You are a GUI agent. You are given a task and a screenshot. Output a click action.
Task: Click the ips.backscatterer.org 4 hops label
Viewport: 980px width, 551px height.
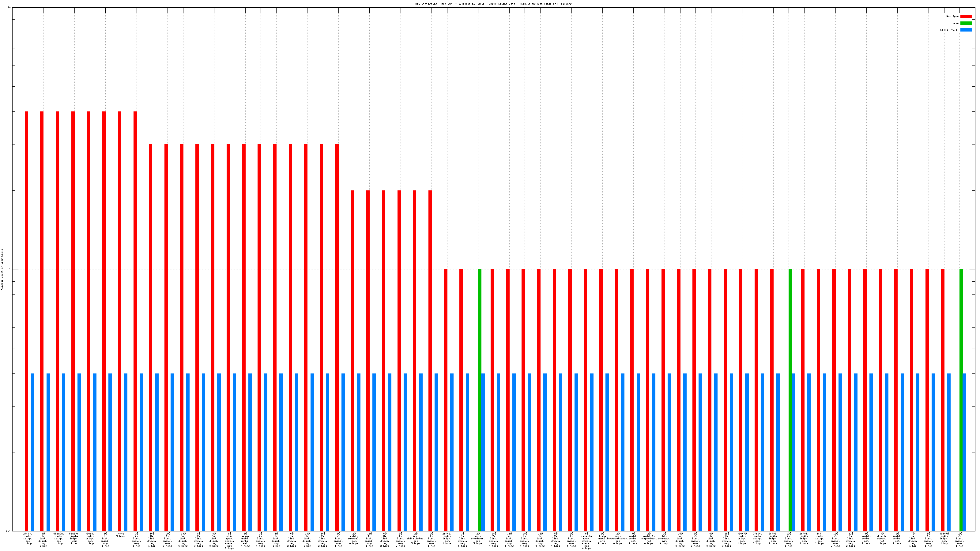point(617,538)
